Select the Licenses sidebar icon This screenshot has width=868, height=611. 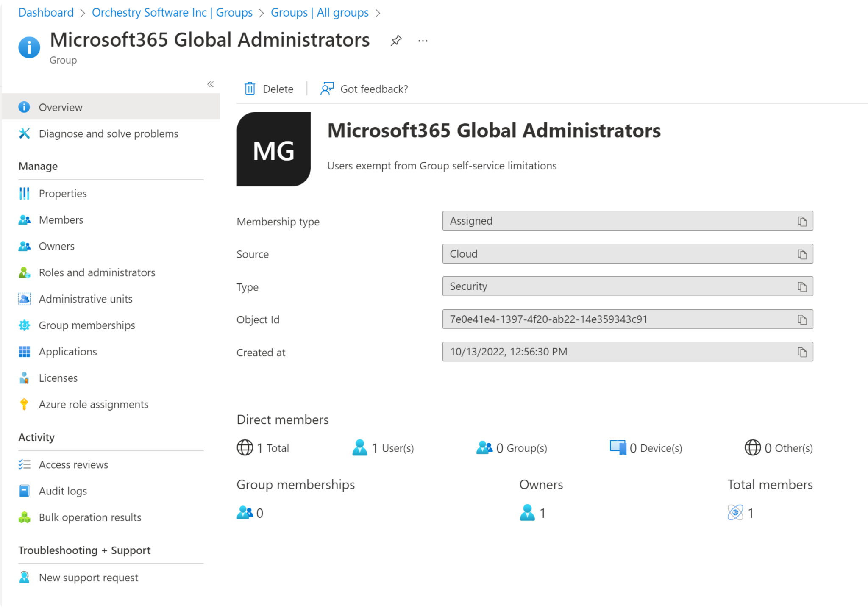[25, 378]
